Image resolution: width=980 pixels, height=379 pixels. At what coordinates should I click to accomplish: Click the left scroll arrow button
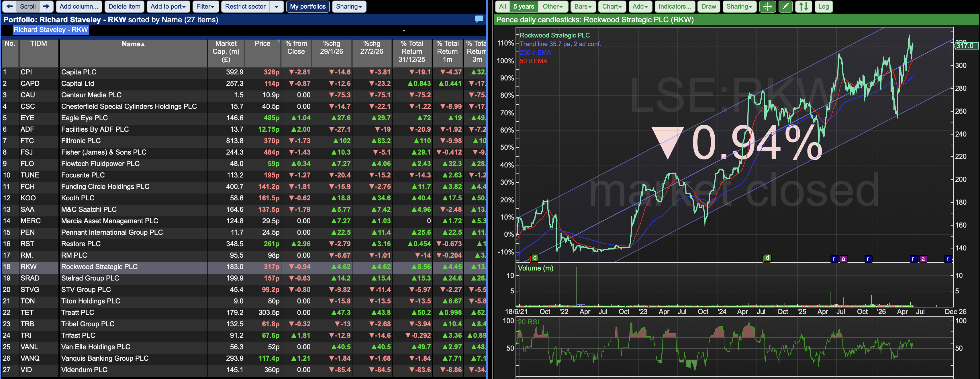coord(9,7)
